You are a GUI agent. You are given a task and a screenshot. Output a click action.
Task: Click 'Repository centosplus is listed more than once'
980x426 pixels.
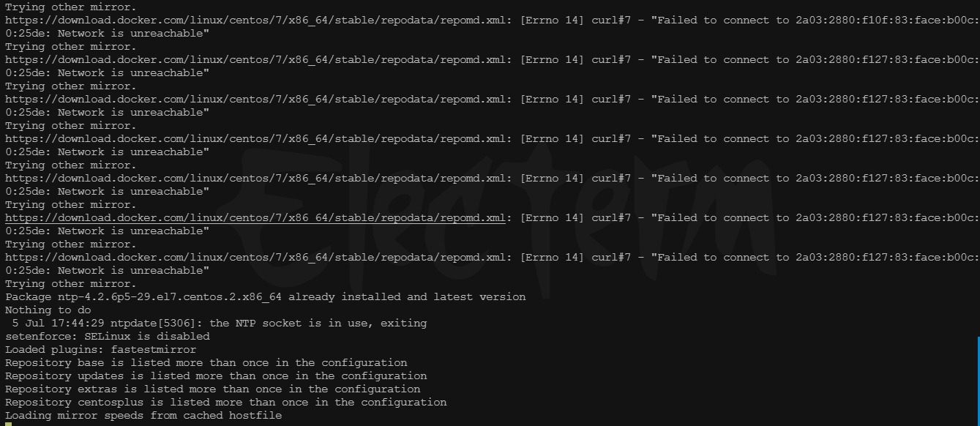(226, 402)
